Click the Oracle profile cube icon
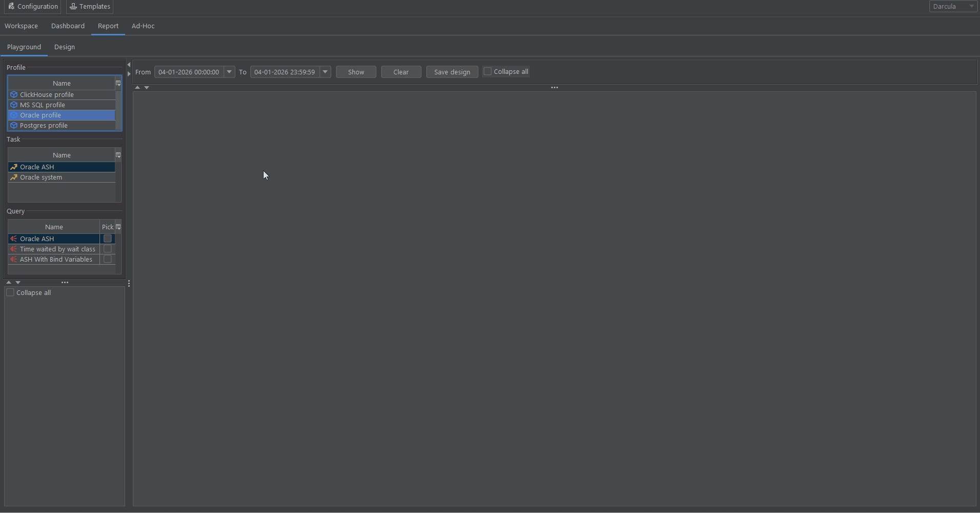 tap(14, 115)
